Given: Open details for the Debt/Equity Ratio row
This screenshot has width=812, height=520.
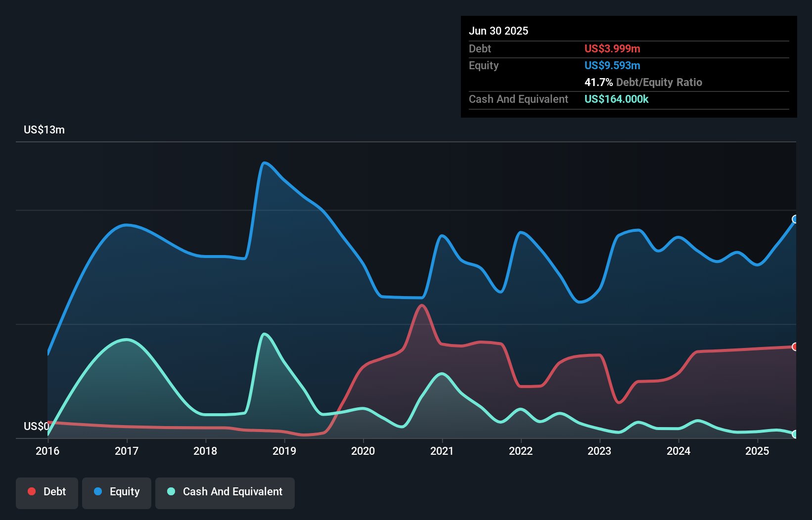Looking at the screenshot, I should [643, 83].
